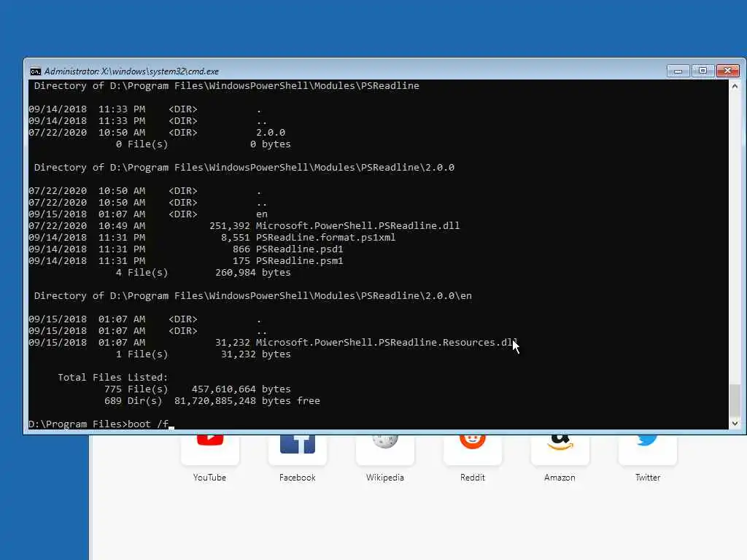This screenshot has height=560, width=747.
Task: Click the cmd.exe window title text
Action: pos(131,71)
